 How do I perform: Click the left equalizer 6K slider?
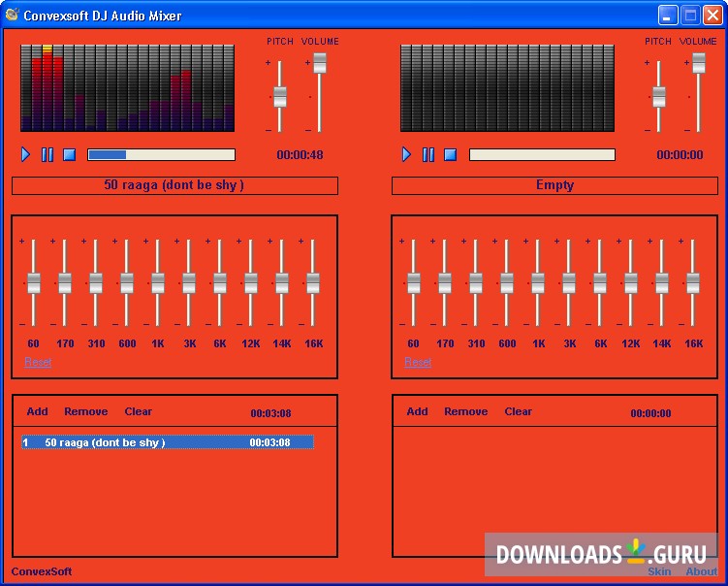pos(220,283)
